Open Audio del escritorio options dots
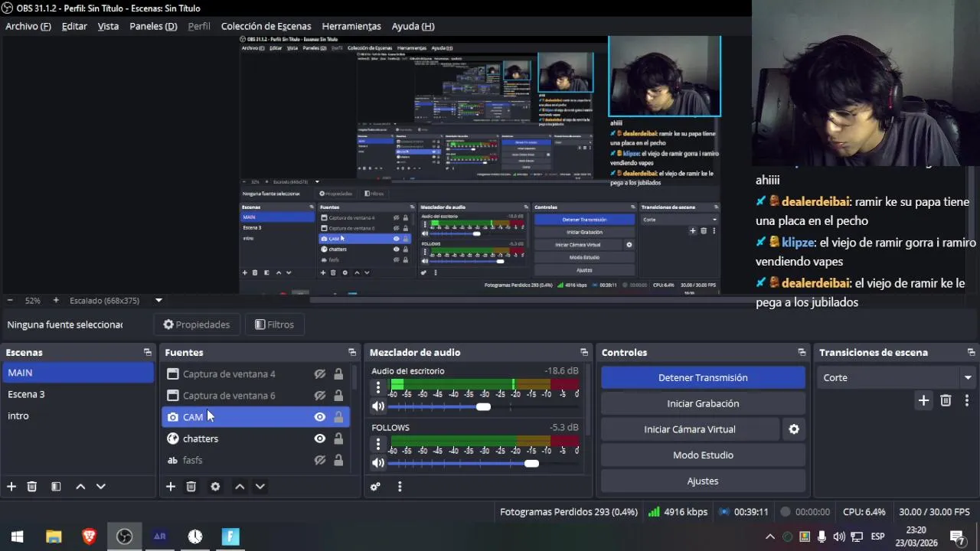Viewport: 980px width, 551px height. click(378, 387)
